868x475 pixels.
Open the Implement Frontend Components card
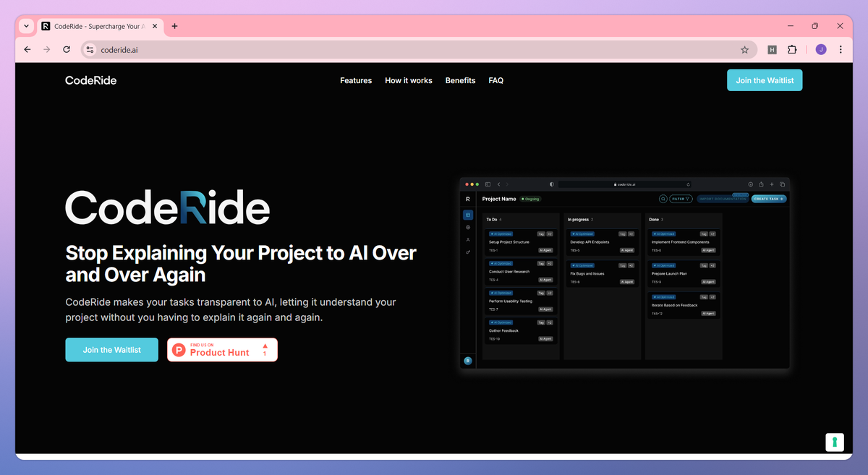tap(684, 242)
